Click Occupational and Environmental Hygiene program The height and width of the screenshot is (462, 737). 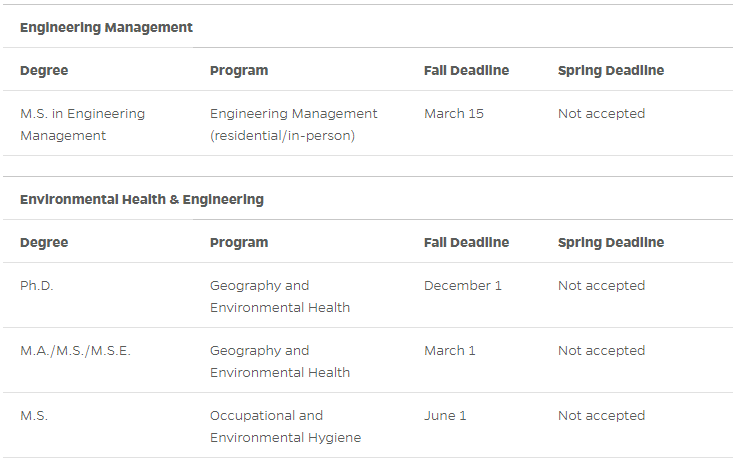point(285,427)
